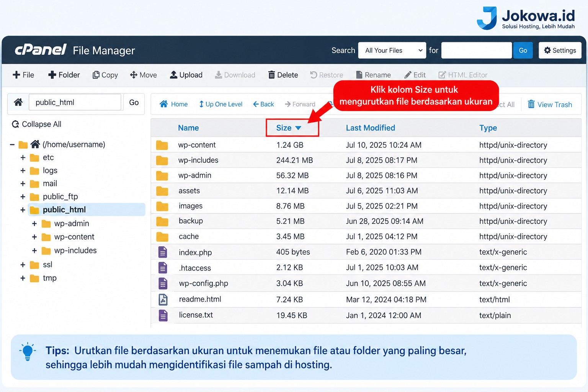The image size is (588, 392).
Task: Click the Copy toolbar button
Action: (105, 75)
